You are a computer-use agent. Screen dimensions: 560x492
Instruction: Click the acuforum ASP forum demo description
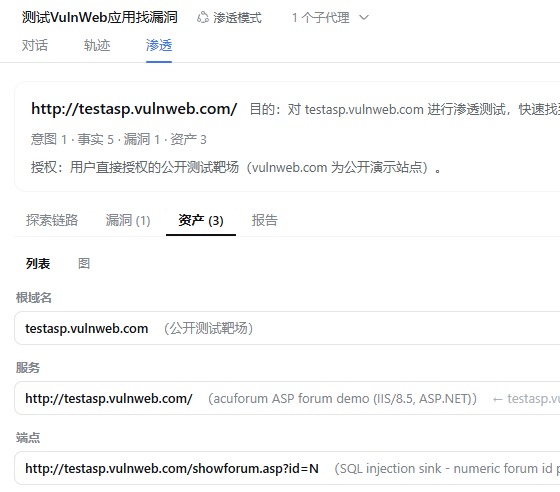point(342,398)
